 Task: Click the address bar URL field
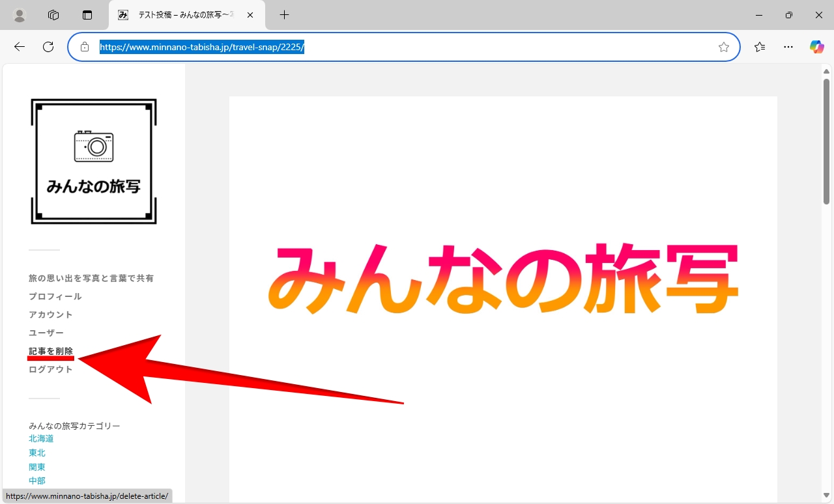click(404, 47)
